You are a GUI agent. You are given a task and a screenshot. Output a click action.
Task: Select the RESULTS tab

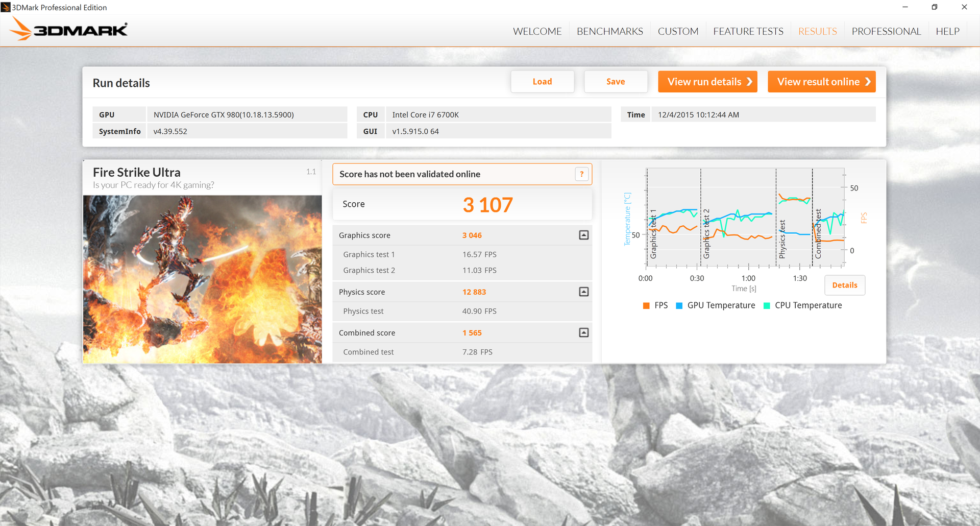(818, 31)
